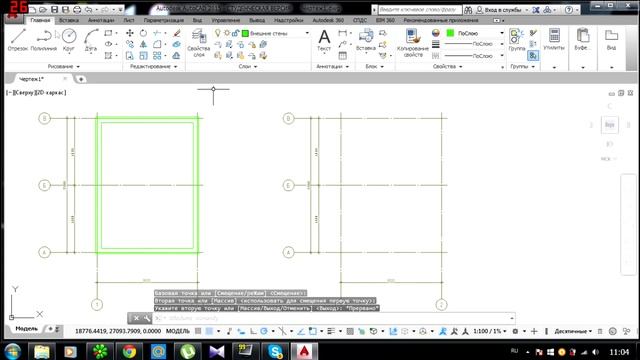Click the Undo arrow in quick access toolbar
The image size is (640, 360).
(88, 9)
